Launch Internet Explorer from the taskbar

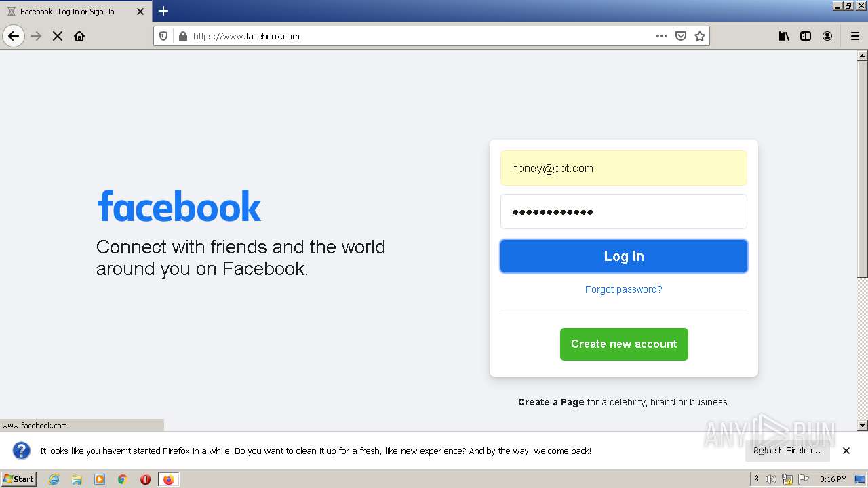click(x=54, y=479)
